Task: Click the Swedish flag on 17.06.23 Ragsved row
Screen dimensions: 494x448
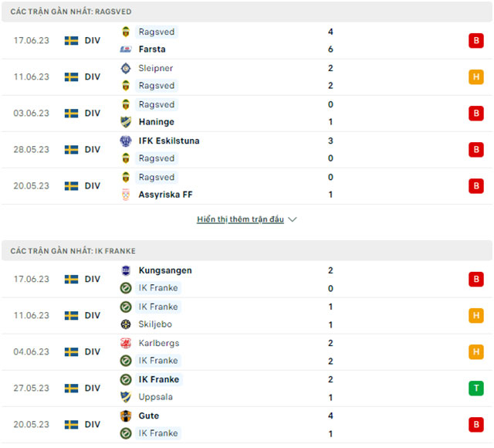Action: click(x=72, y=41)
